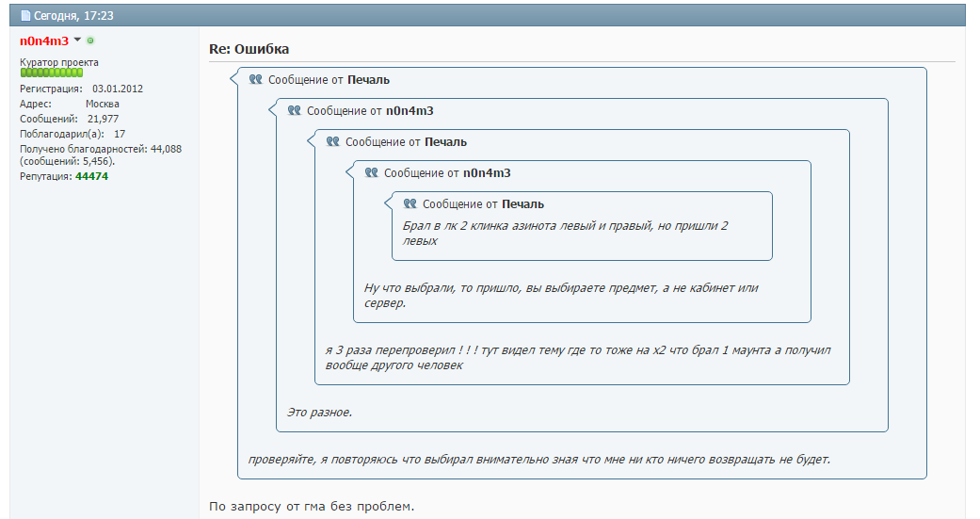The height and width of the screenshot is (519, 980).
Task: Open n0n4m3 profile from red username
Action: (44, 41)
